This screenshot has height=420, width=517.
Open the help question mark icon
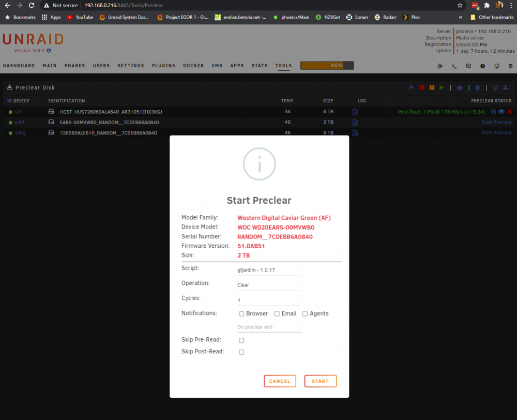click(483, 66)
